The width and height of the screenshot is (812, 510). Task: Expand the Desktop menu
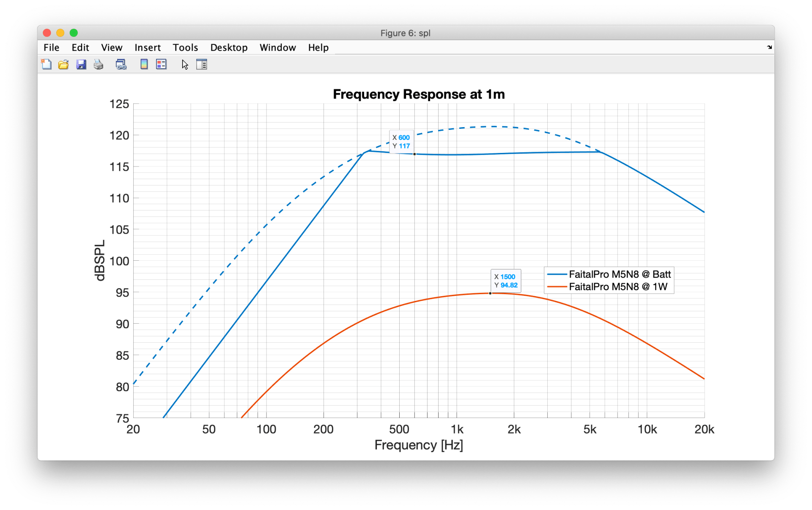pyautogui.click(x=229, y=48)
